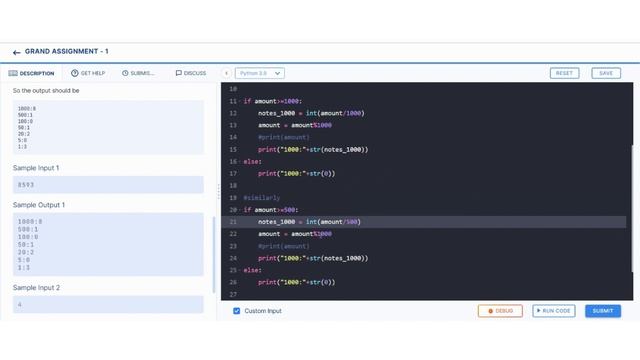Click the 'So the output should be' text
The height and width of the screenshot is (360, 640).
pyautogui.click(x=46, y=91)
